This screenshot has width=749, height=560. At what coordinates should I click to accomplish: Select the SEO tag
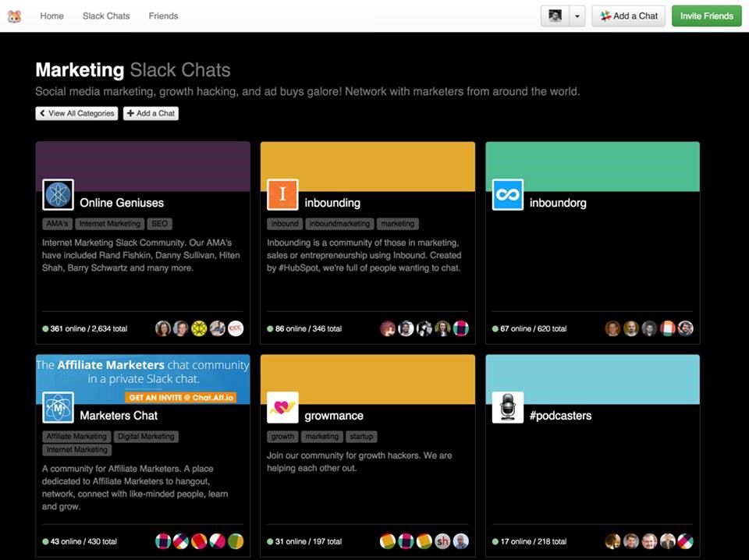159,224
